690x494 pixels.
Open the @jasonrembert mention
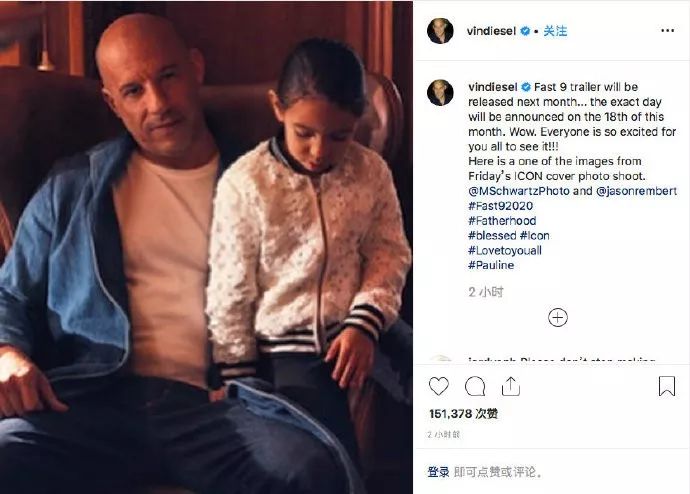tap(636, 191)
